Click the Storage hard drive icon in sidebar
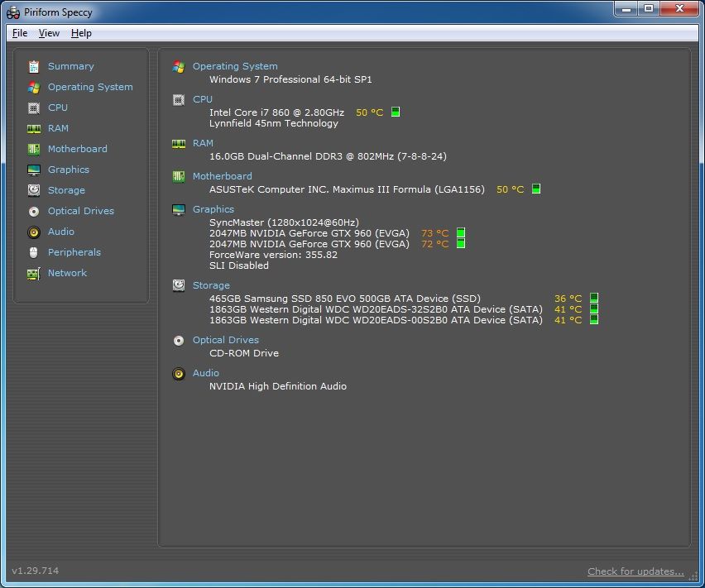This screenshot has width=705, height=588. [x=34, y=190]
